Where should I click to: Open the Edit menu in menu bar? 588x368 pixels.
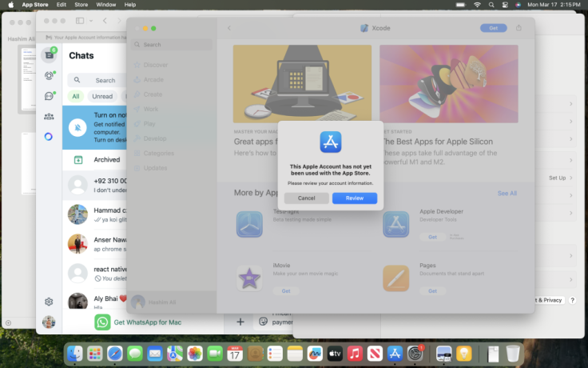pyautogui.click(x=62, y=5)
